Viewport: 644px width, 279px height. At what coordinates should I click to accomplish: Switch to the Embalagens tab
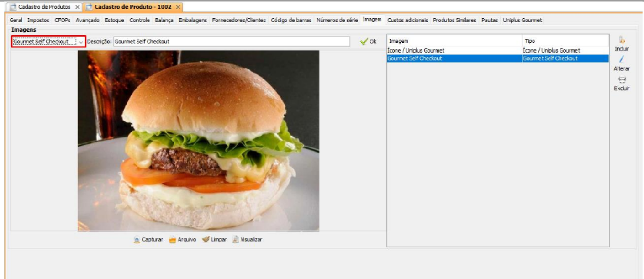(x=193, y=21)
